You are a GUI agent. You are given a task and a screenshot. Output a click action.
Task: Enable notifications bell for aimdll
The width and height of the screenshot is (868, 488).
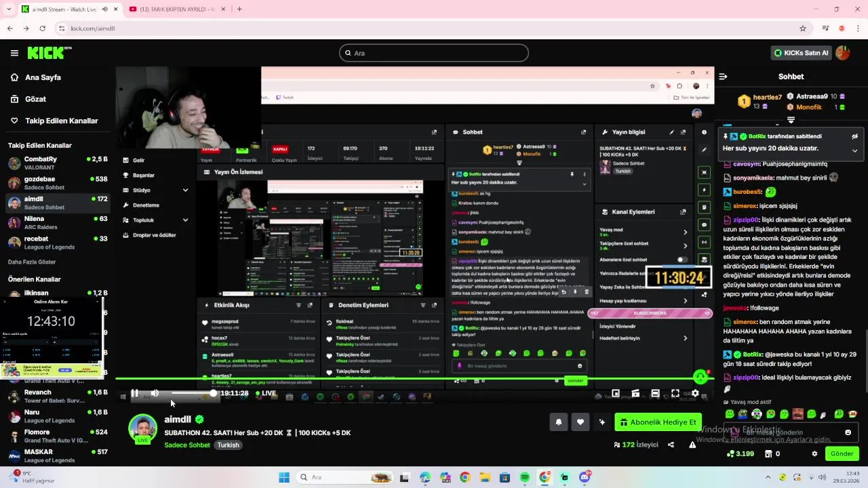559,422
